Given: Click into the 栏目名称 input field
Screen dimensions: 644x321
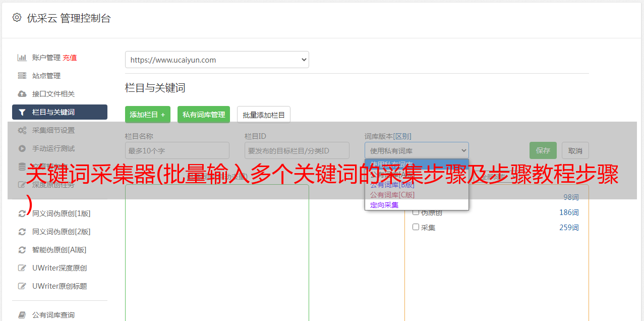Looking at the screenshot, I should tap(177, 150).
